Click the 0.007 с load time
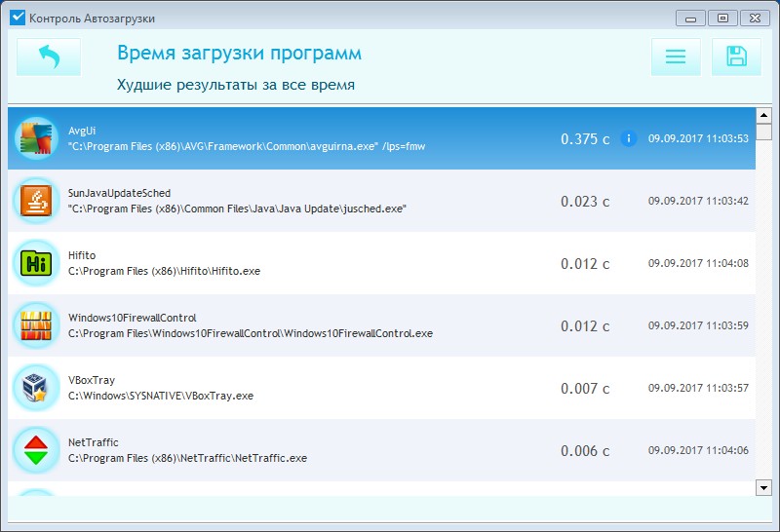Viewport: 780px width, 532px height. 585,389
